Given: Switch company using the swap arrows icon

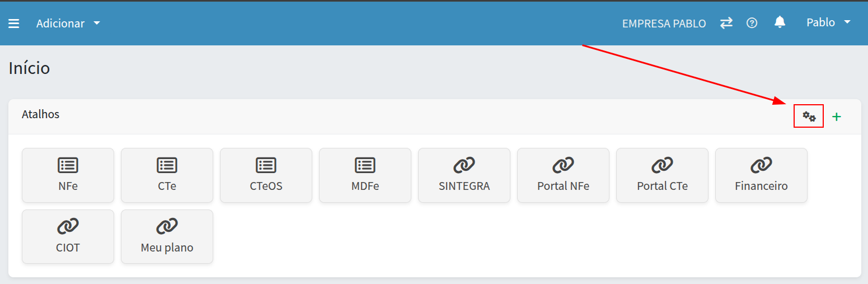Looking at the screenshot, I should pos(726,23).
